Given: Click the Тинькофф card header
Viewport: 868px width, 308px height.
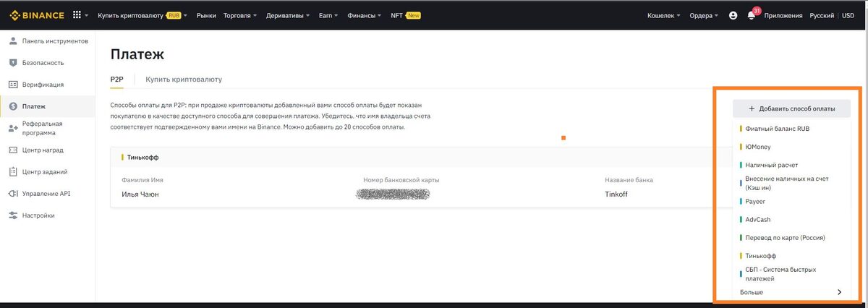Looking at the screenshot, I should coord(143,157).
